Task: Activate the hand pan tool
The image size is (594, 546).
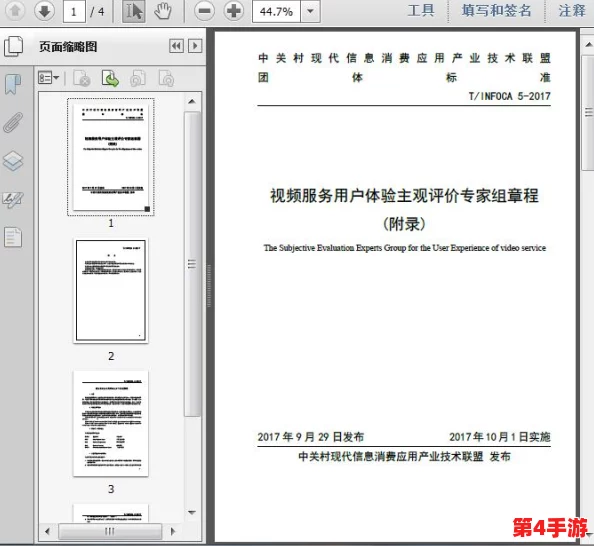Action: (x=163, y=11)
